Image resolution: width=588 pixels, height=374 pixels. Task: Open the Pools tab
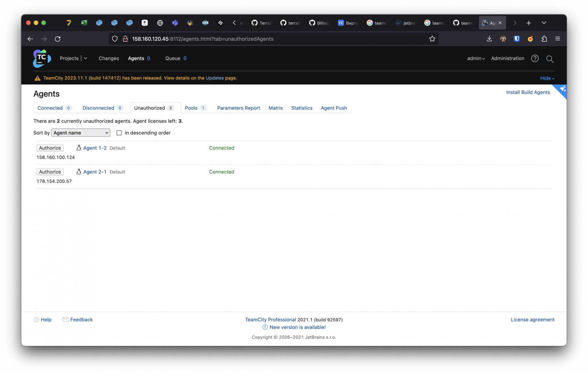pyautogui.click(x=191, y=108)
